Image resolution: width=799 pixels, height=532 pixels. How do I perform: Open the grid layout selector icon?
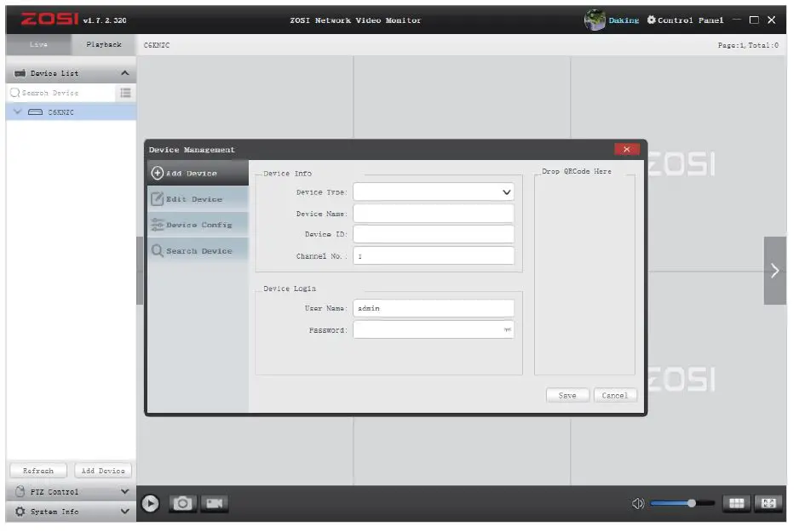[736, 504]
